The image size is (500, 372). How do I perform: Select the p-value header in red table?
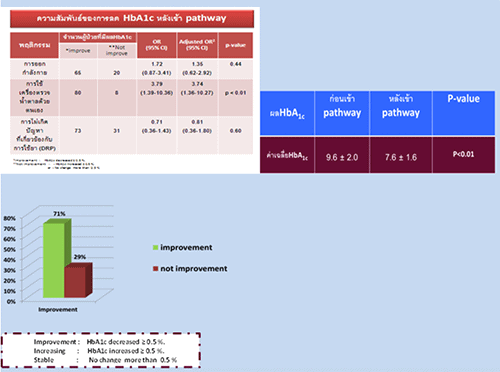coord(235,45)
